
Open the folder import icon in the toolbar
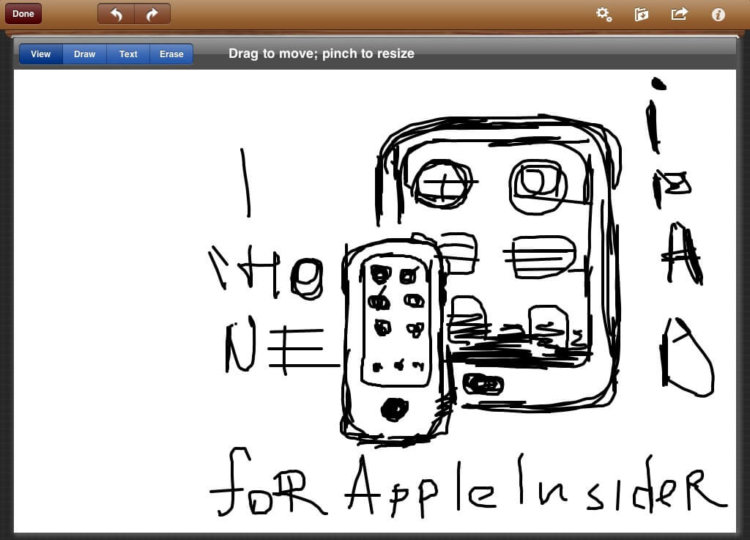[641, 14]
